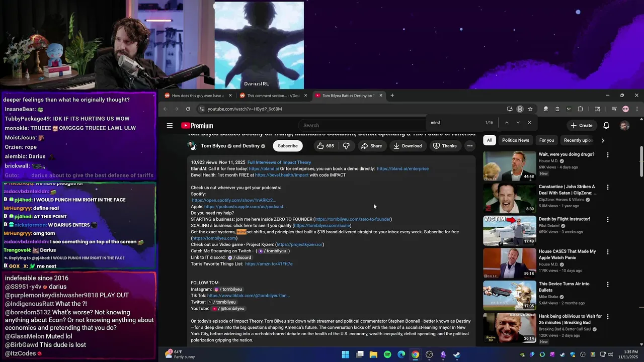Open YouTube notifications bell

(606, 125)
